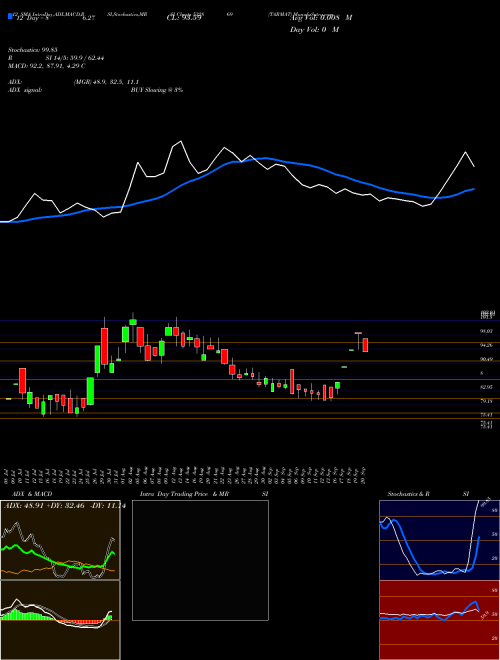
Task: Select the 'Avg Vol: 0.008 M' text
Action: [x=321, y=17]
